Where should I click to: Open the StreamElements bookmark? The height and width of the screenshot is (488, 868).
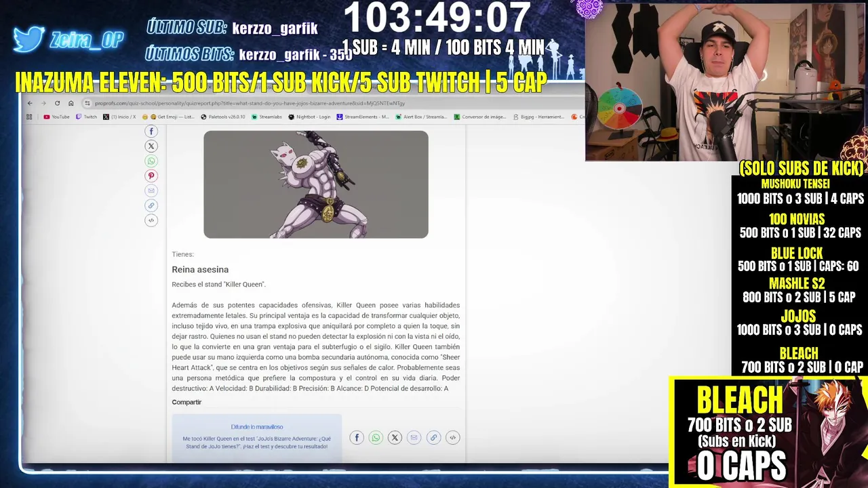(363, 117)
